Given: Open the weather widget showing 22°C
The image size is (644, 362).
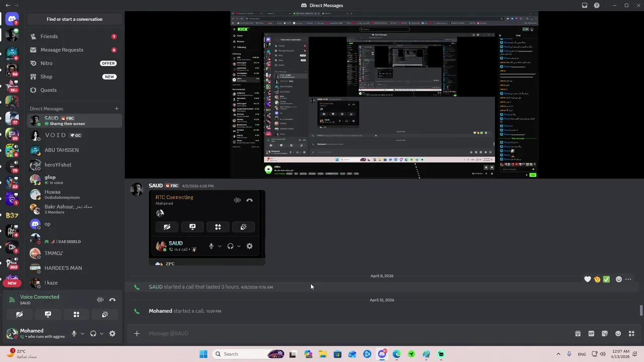Looking at the screenshot, I should (x=22, y=353).
